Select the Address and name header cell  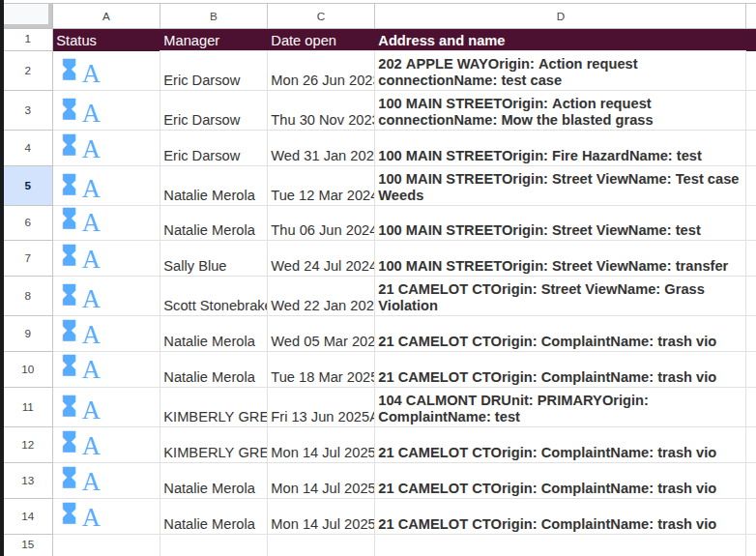tap(560, 40)
